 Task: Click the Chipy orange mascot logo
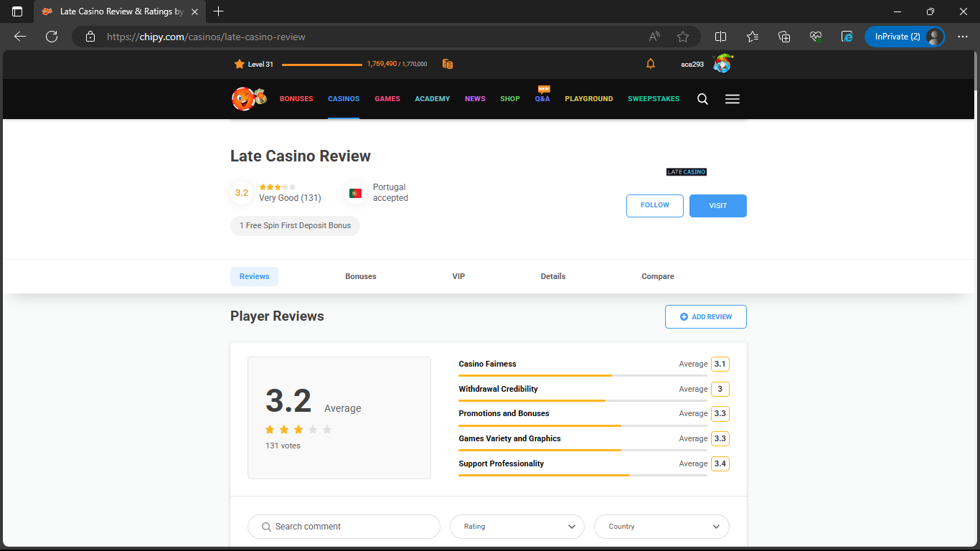click(x=248, y=99)
